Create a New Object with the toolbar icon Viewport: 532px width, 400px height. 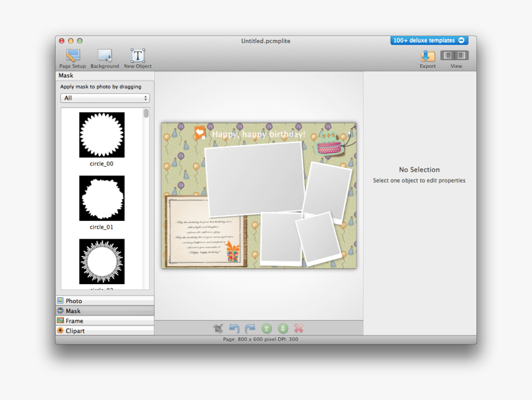click(137, 57)
